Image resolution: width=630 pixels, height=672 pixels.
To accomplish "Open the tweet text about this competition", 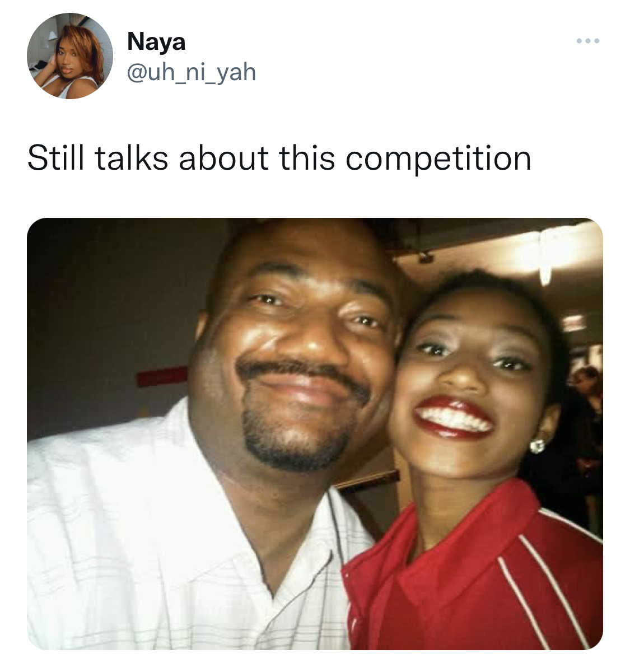I will [279, 158].
